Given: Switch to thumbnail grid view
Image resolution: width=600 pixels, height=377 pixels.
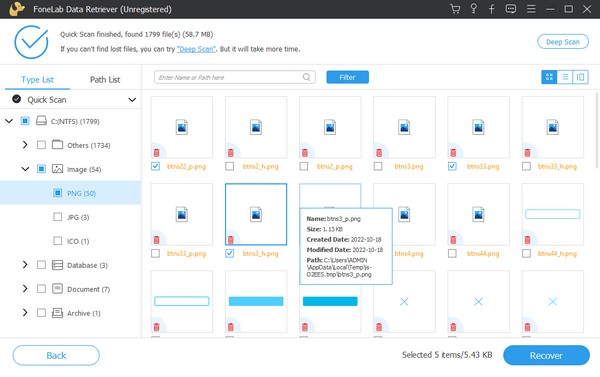Looking at the screenshot, I should 549,77.
